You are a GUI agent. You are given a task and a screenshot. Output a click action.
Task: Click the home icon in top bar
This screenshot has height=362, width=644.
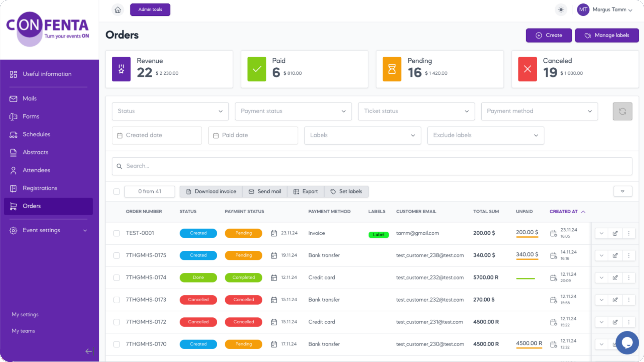[118, 10]
